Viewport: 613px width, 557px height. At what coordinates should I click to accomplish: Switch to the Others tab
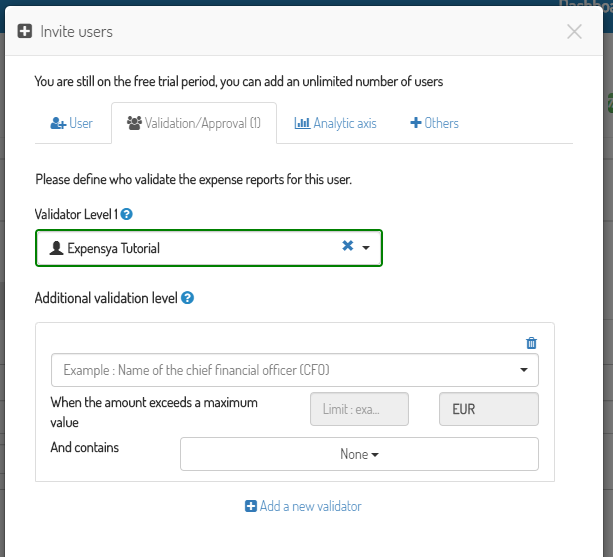tap(434, 123)
